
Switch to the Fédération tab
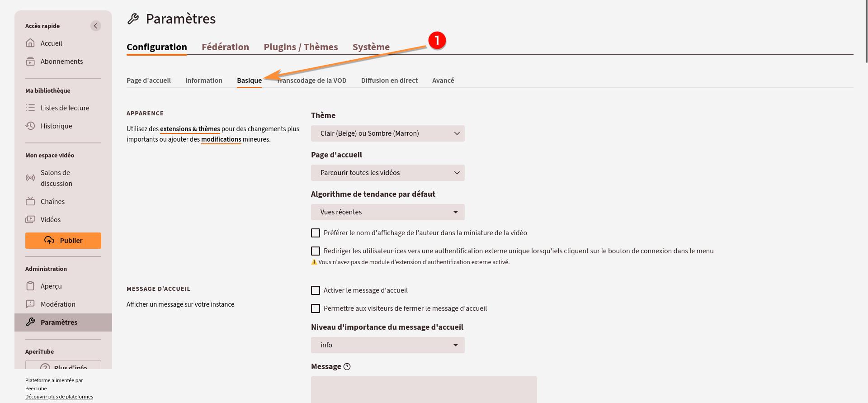225,47
